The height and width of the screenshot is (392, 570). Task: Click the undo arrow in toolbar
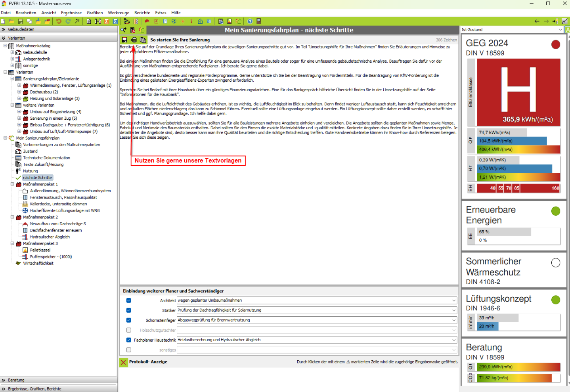click(x=59, y=21)
